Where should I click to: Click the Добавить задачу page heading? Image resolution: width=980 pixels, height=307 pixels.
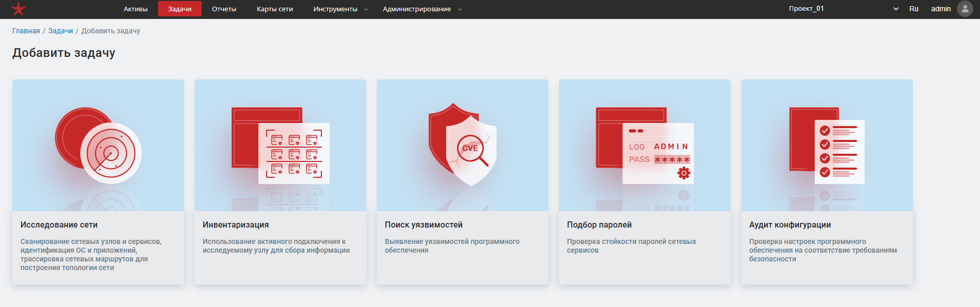click(64, 53)
